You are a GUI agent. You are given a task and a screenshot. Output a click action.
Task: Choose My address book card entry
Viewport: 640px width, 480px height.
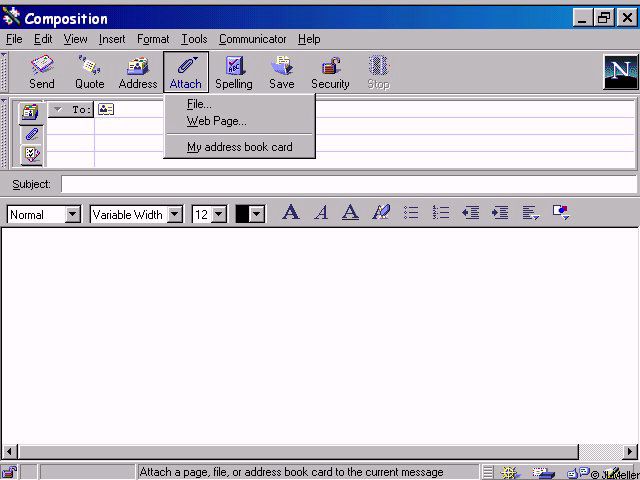coord(240,147)
